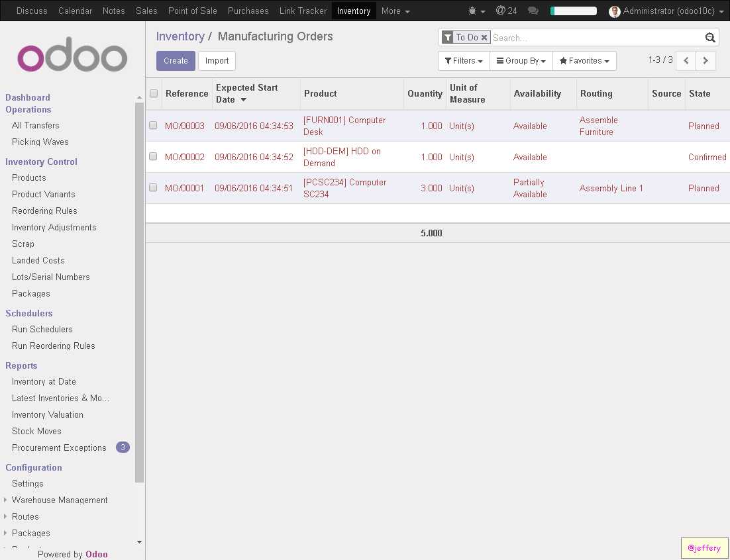
Task: Open the Notes menu
Action: coord(113,11)
